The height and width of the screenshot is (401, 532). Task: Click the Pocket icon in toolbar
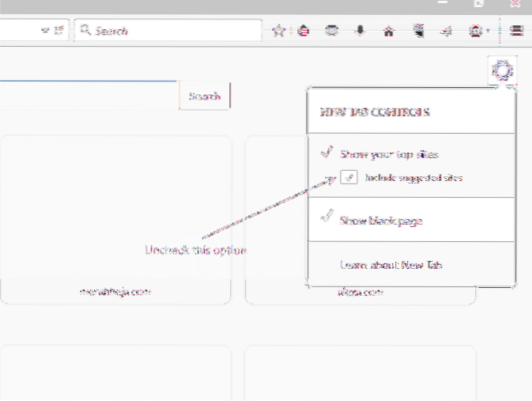click(332, 31)
